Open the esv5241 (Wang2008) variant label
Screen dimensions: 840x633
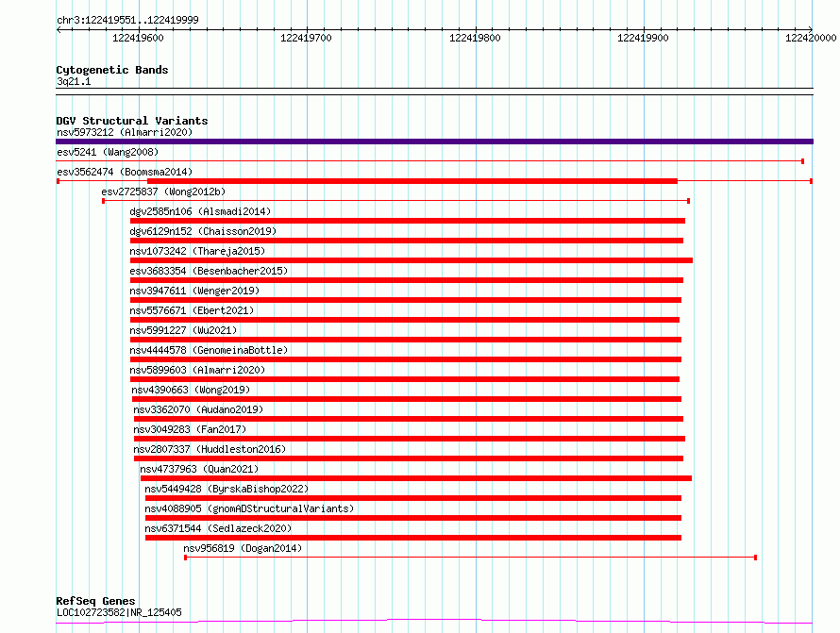click(108, 152)
